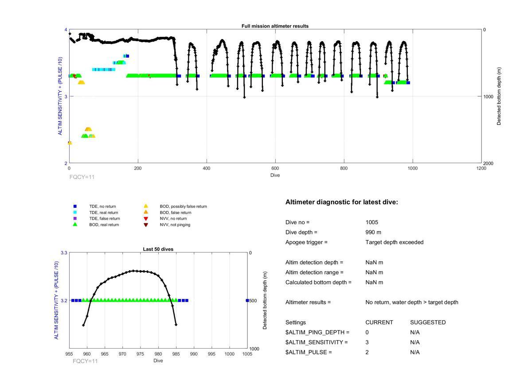Click the dark blue 'TDE, no return' legend square
Viewport: 532px width, 392px height.
[x=75, y=206]
